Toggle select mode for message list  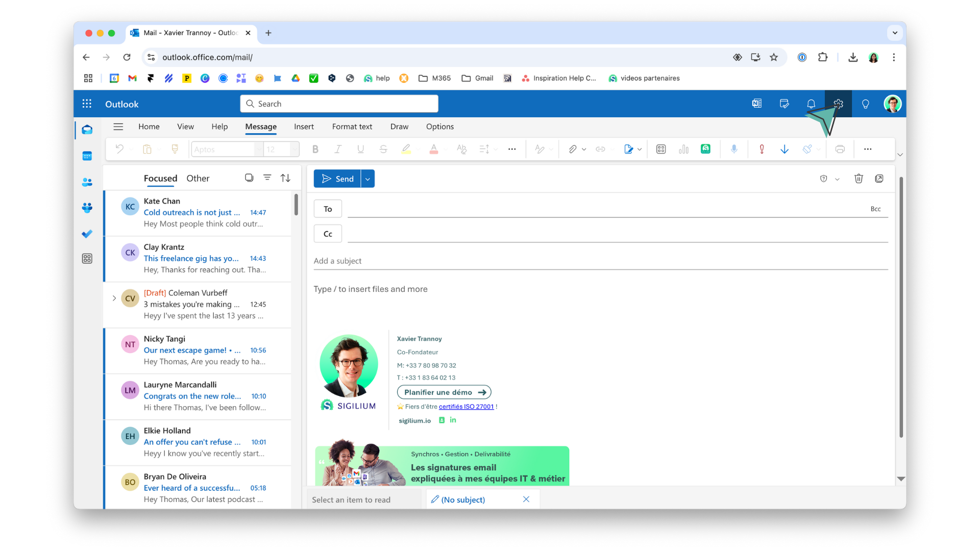(249, 178)
